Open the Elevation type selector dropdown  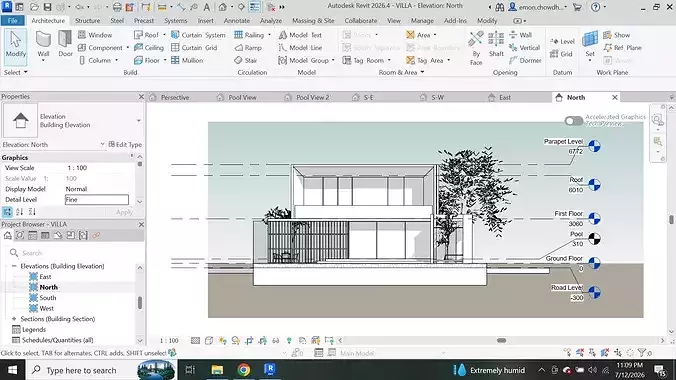coord(139,120)
